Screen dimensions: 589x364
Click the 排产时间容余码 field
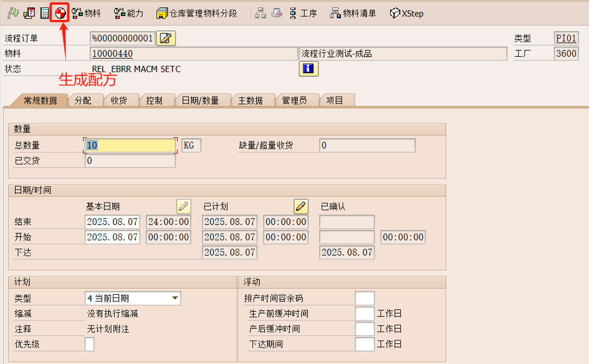365,299
